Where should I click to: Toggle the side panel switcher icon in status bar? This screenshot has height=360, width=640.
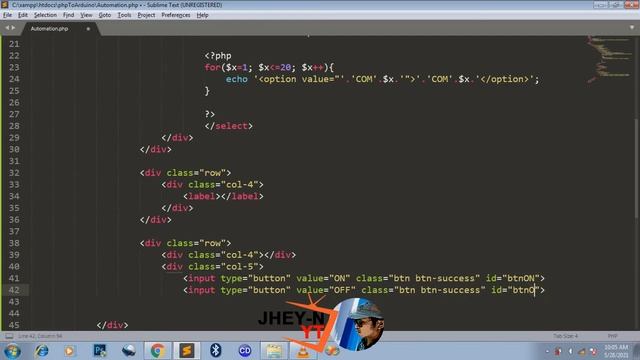click(9, 336)
